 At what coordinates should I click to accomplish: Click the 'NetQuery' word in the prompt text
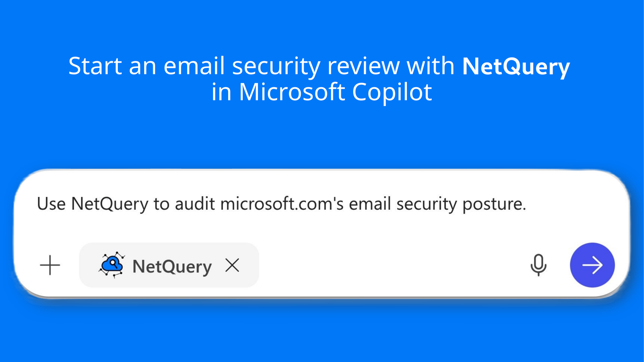109,204
